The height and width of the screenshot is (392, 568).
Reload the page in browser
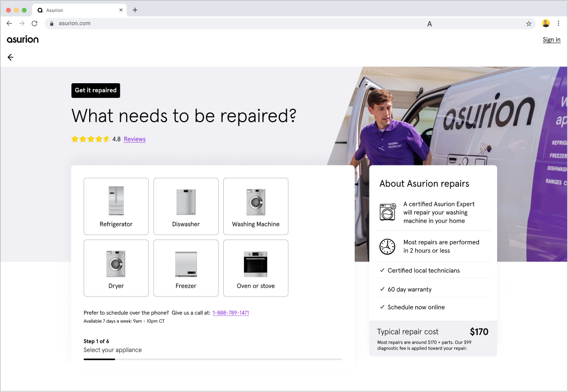[34, 24]
